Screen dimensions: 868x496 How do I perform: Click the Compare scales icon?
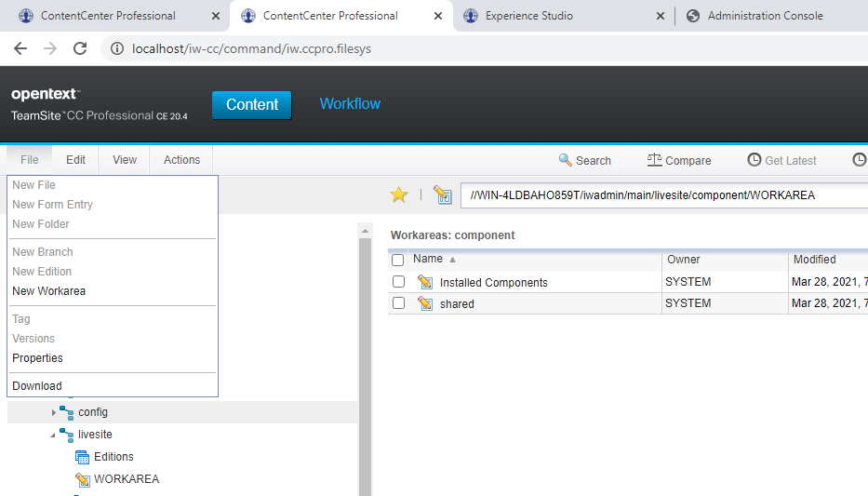[x=654, y=160]
